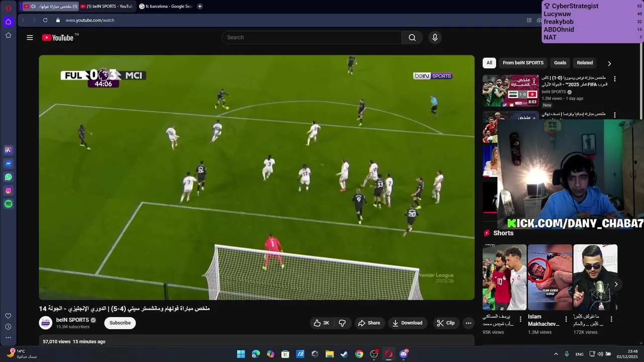
Task: Open WhatsApp in the Opera sidebar
Action: (8, 177)
